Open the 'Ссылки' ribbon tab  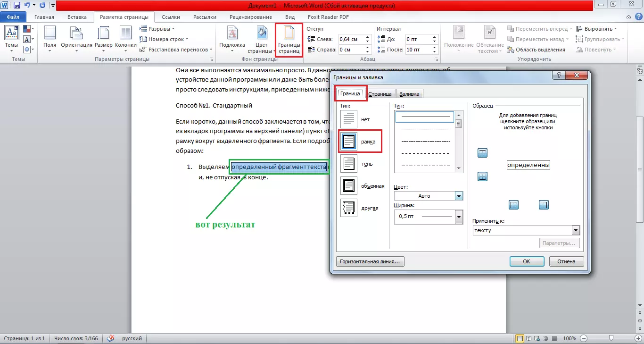coord(171,17)
